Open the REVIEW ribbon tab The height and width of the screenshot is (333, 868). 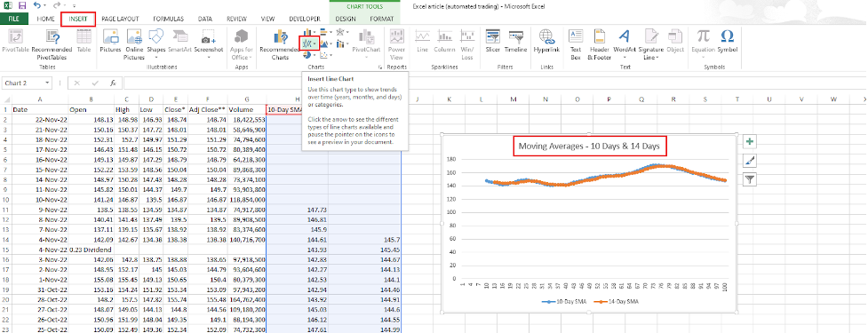pos(237,19)
